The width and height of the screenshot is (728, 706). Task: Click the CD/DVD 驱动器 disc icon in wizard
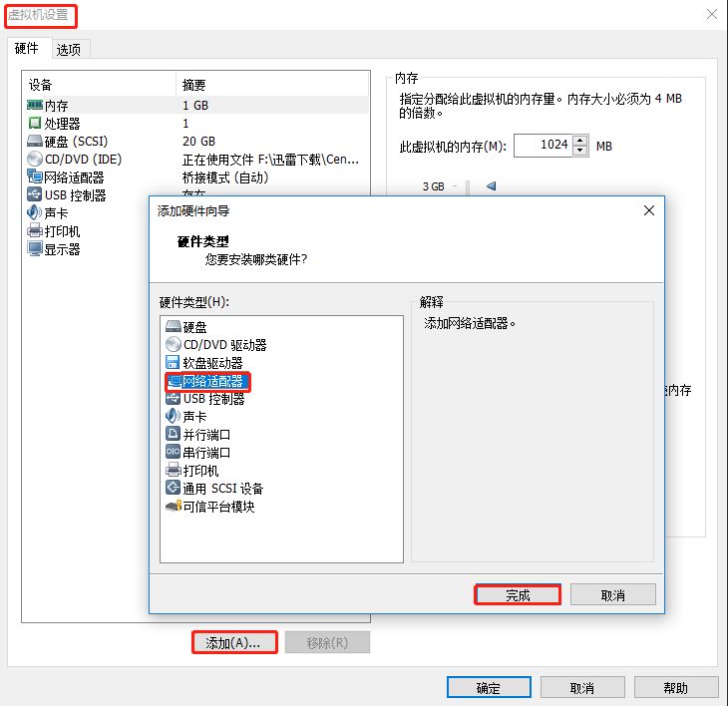pyautogui.click(x=174, y=344)
